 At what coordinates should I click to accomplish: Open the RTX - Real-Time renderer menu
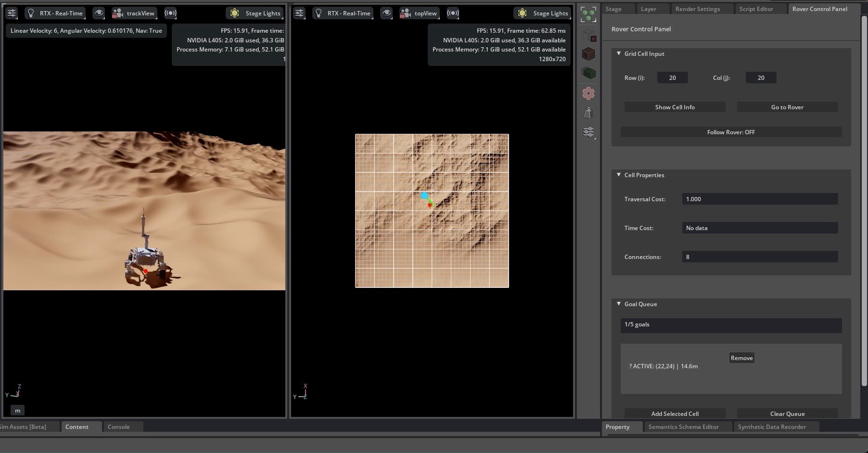point(55,13)
